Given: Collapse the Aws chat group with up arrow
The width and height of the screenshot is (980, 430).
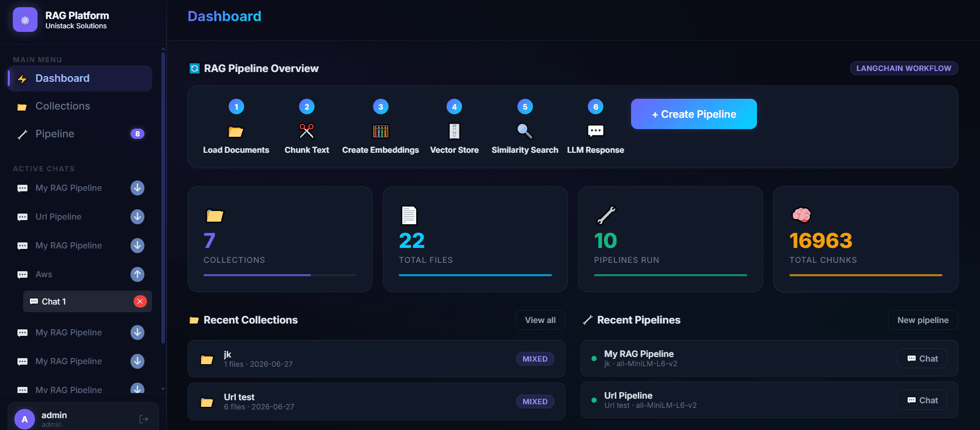Looking at the screenshot, I should pyautogui.click(x=137, y=274).
